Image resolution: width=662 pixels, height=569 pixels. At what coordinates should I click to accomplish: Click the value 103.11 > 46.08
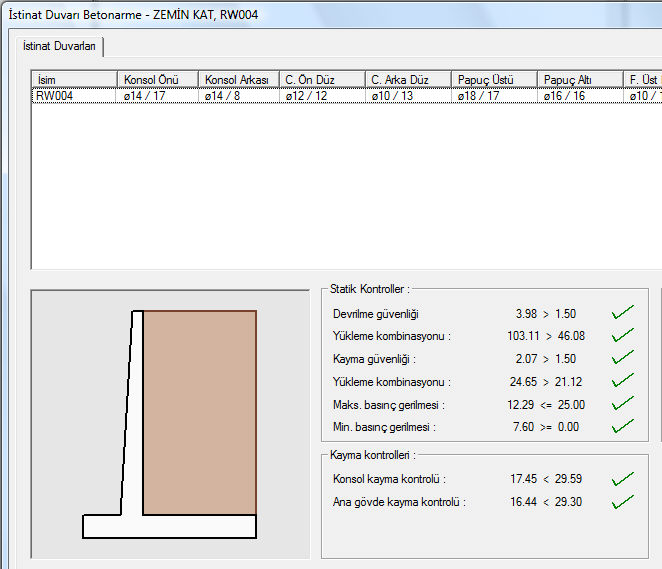coord(546,336)
